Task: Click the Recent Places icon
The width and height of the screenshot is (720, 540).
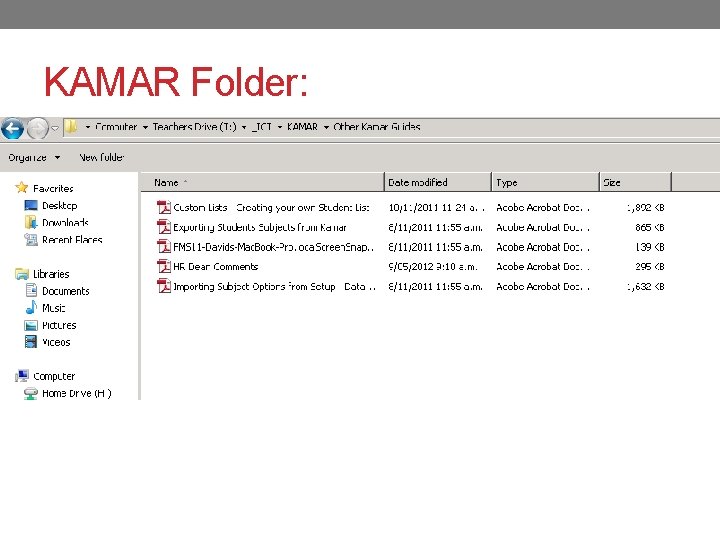Action: [x=31, y=239]
